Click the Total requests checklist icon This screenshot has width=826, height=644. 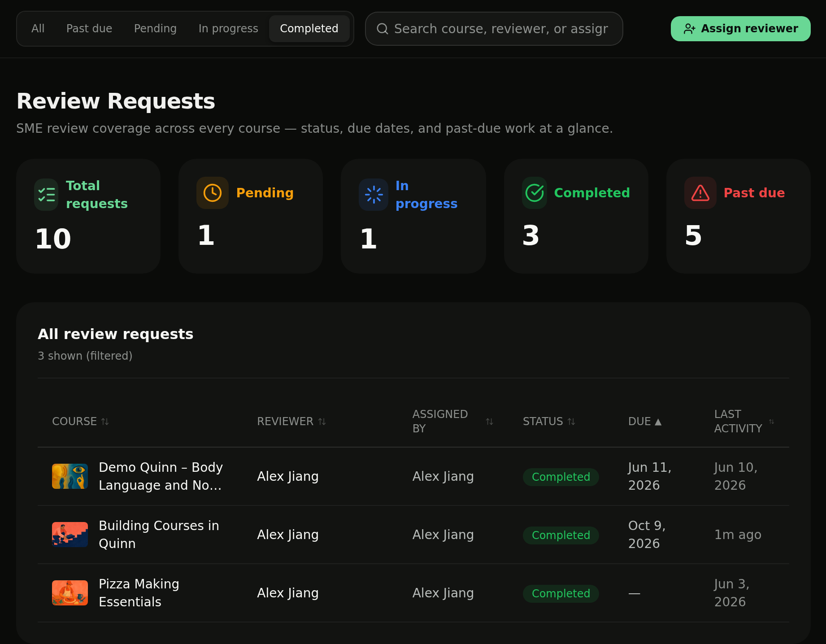tap(46, 195)
